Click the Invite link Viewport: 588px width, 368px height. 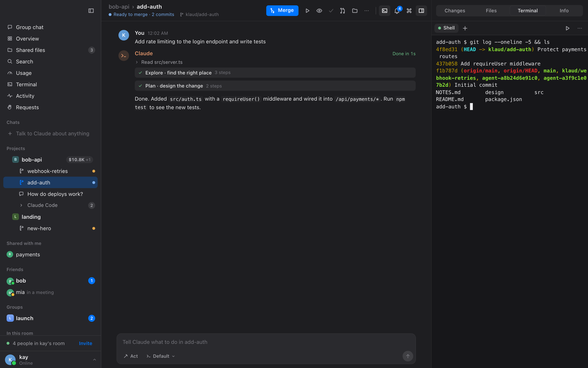(86, 343)
